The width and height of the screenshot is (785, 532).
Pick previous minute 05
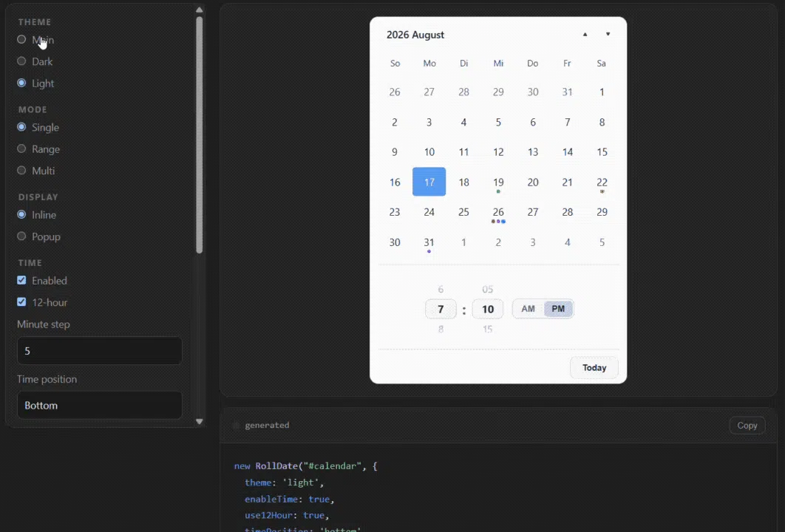[488, 289]
